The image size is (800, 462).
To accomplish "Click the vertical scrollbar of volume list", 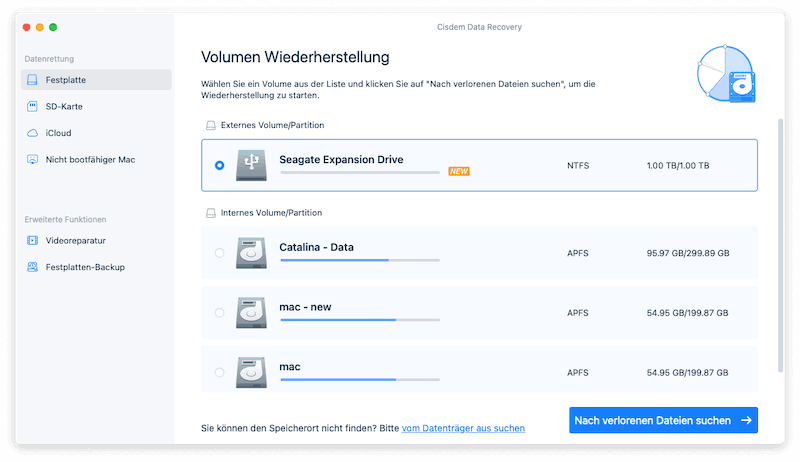I will pyautogui.click(x=780, y=245).
